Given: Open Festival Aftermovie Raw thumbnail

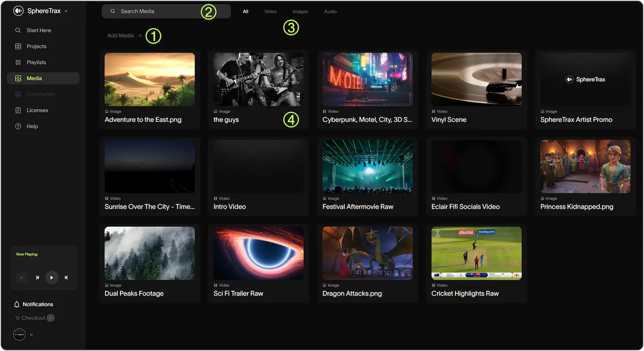Looking at the screenshot, I should coord(367,166).
